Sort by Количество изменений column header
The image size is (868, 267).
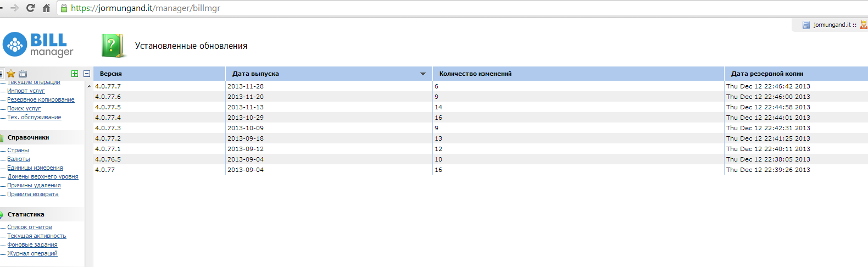point(475,74)
